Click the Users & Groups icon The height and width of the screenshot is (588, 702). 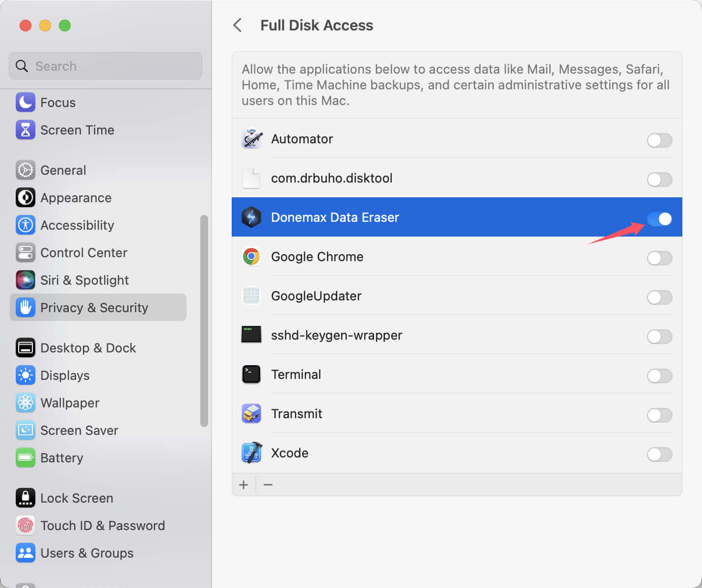[25, 553]
